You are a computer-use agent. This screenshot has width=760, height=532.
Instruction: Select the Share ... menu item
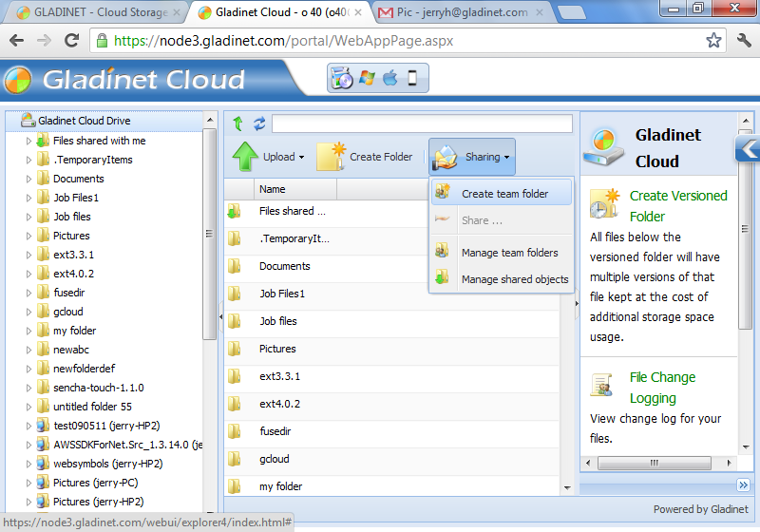coord(502,220)
